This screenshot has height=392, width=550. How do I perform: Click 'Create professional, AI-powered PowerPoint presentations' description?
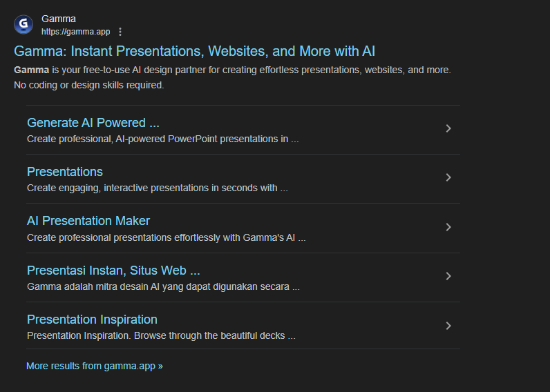(163, 139)
